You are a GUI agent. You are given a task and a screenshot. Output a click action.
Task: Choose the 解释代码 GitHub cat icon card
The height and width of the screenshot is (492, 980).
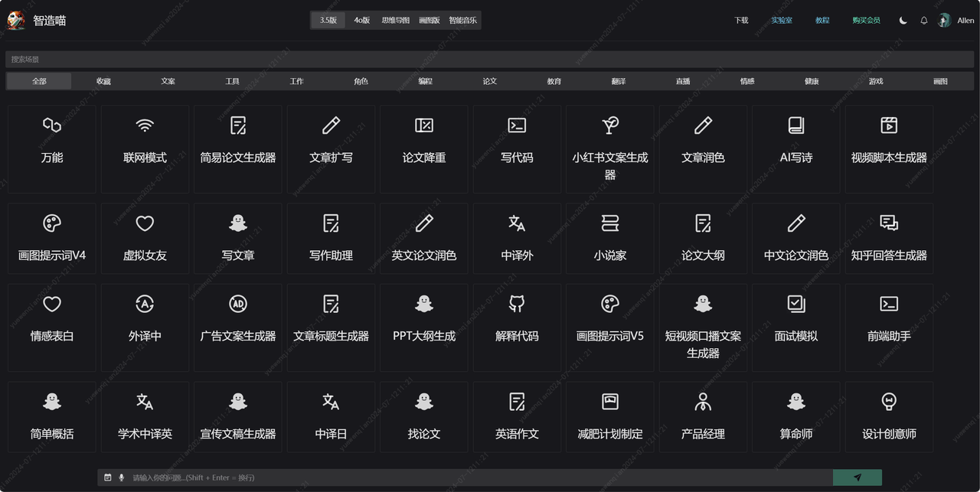click(x=517, y=319)
